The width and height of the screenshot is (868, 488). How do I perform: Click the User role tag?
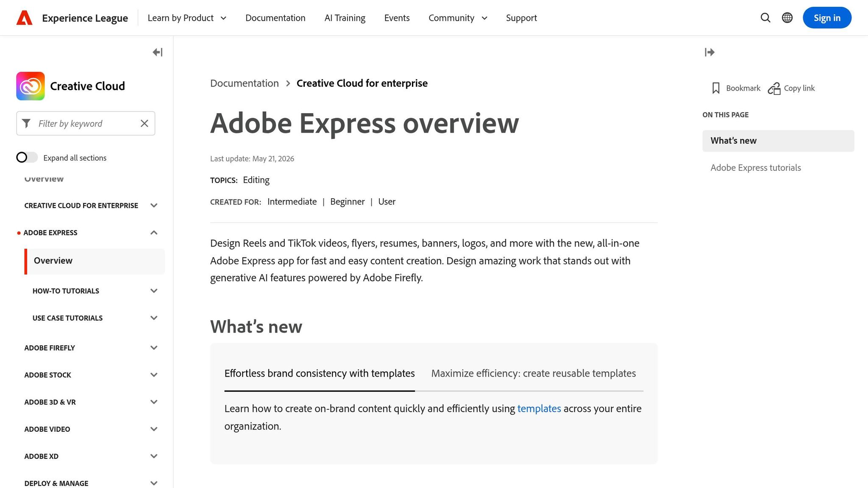click(x=387, y=202)
